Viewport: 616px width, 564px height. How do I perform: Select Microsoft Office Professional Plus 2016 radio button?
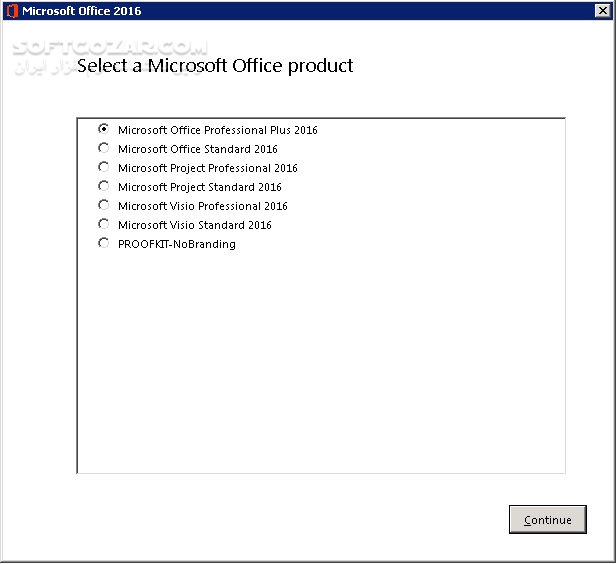click(104, 129)
